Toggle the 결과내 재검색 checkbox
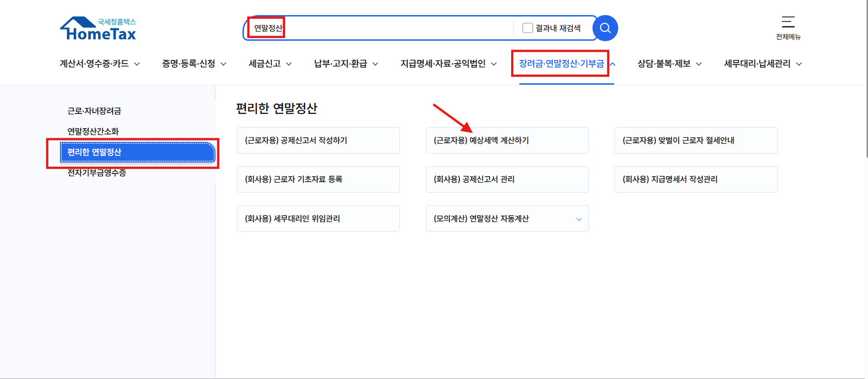This screenshot has height=379, width=868. pyautogui.click(x=528, y=28)
